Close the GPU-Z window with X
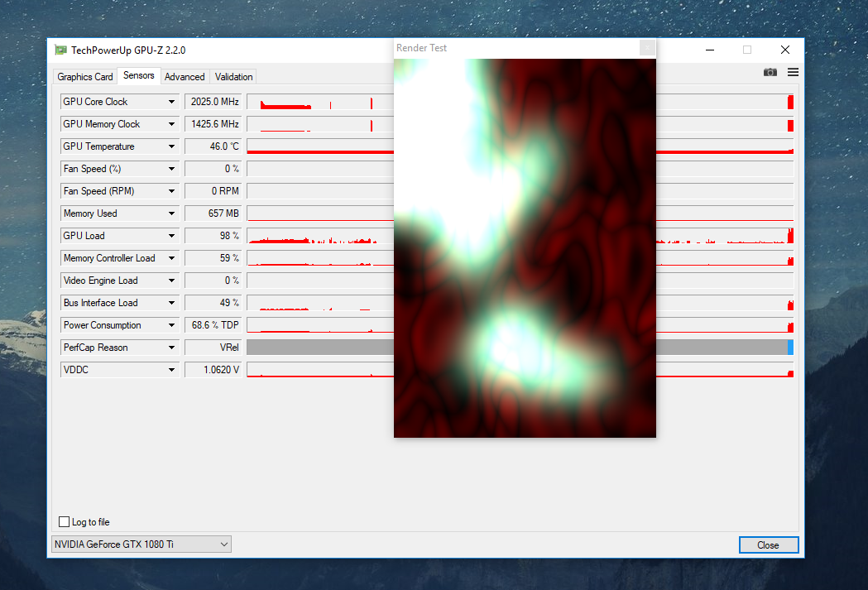Image resolution: width=868 pixels, height=590 pixels. (x=785, y=50)
